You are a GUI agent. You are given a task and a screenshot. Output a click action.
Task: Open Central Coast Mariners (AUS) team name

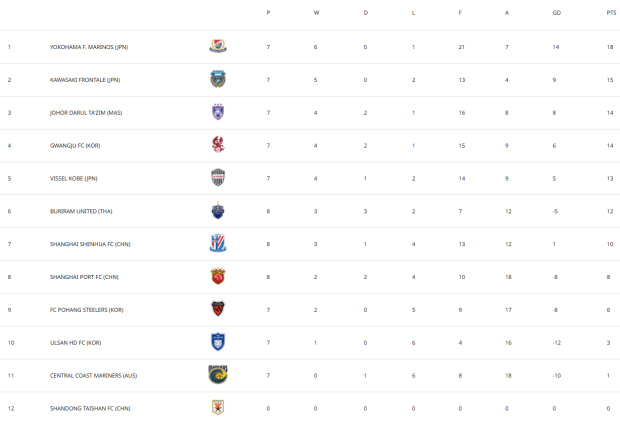93,376
